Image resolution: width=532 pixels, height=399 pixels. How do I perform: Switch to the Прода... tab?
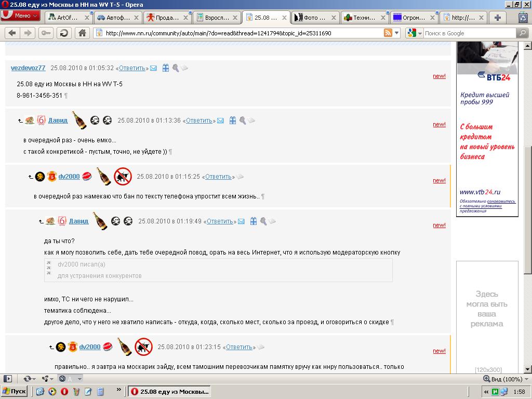coord(163,18)
